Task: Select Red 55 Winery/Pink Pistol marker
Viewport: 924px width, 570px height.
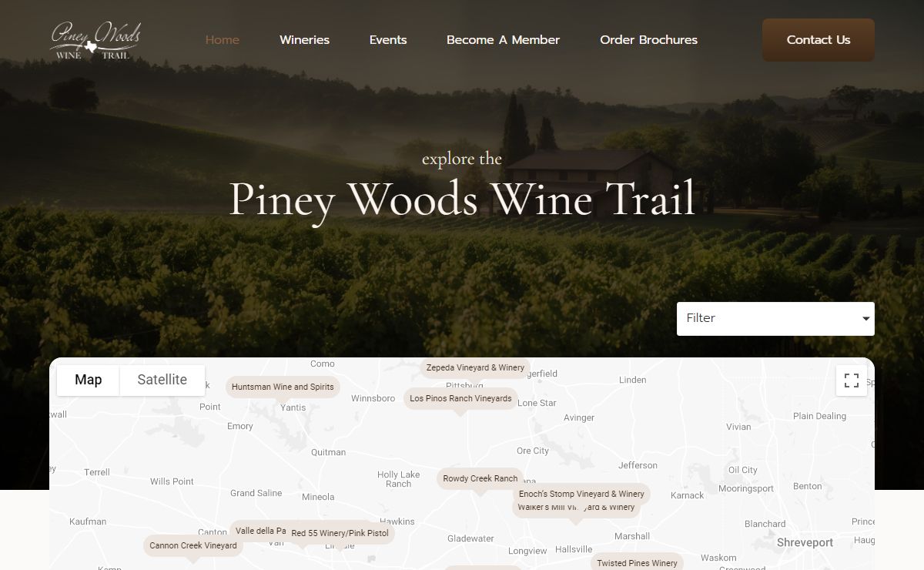Action: coord(340,533)
